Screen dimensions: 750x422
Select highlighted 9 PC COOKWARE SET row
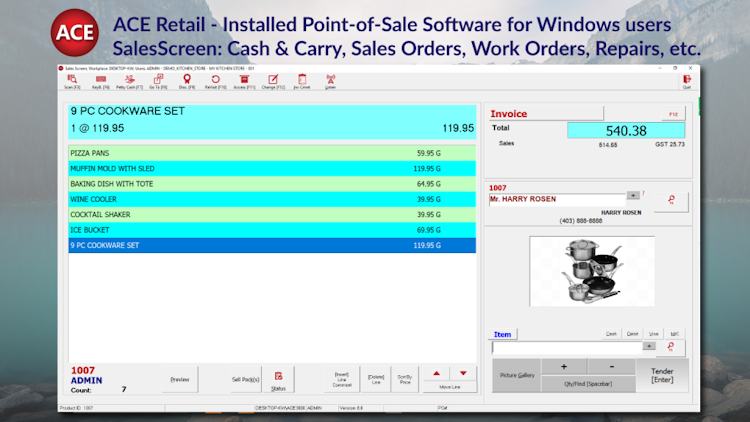[272, 245]
